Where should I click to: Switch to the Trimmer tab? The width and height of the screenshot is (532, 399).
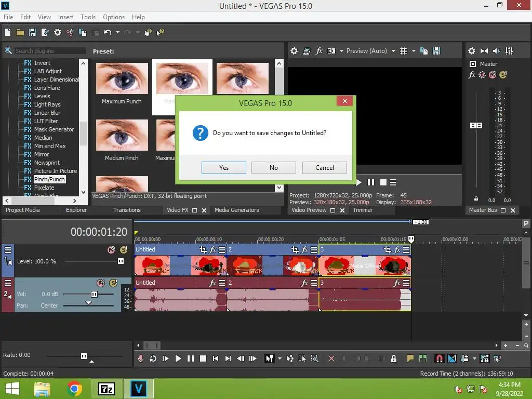click(x=362, y=210)
